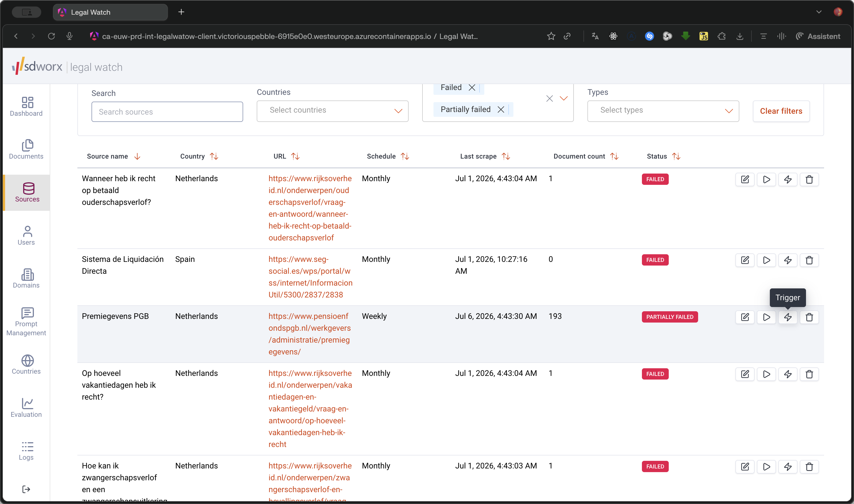Delete the Wanneer heb ik recht source

(x=809, y=179)
